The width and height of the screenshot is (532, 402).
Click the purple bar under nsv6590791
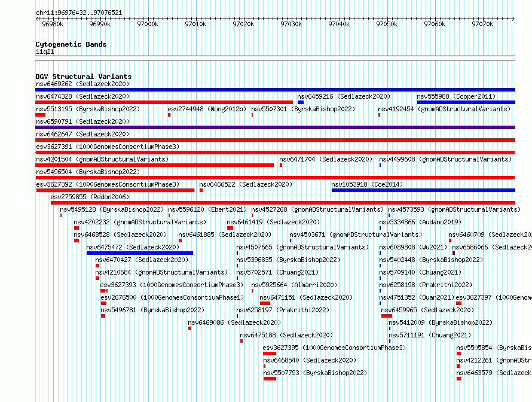(275, 127)
